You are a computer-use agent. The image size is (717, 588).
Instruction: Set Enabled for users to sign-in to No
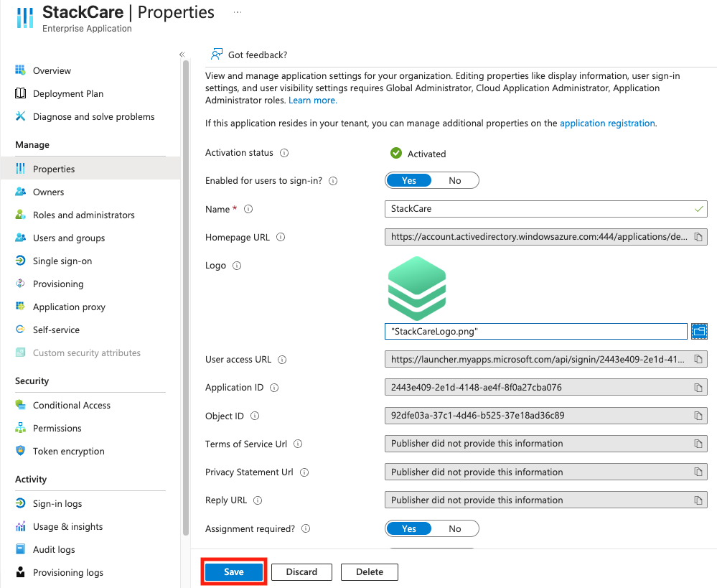454,180
